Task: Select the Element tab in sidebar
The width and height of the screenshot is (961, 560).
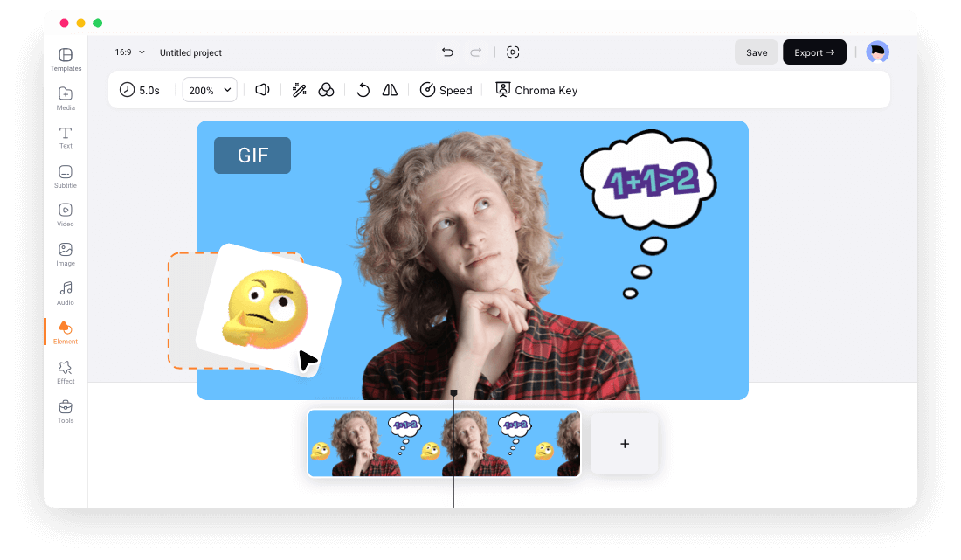Action: (x=66, y=333)
